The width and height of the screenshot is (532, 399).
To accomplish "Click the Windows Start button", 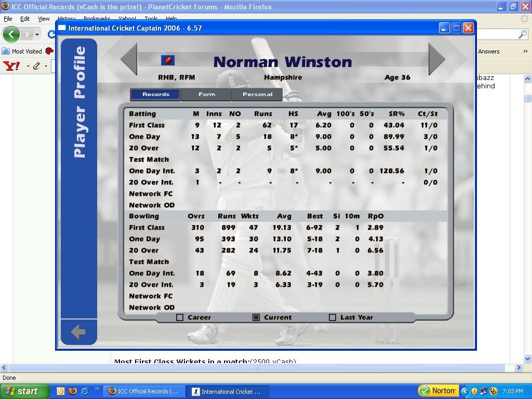I will click(x=24, y=391).
